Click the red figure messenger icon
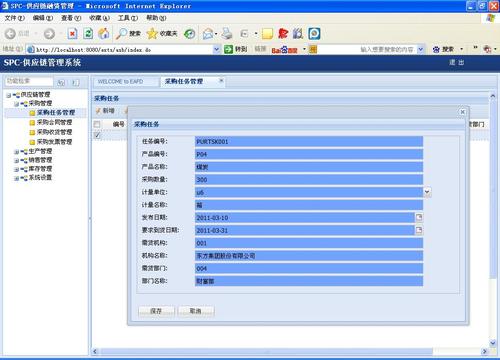This screenshot has height=360, width=500. [283, 33]
